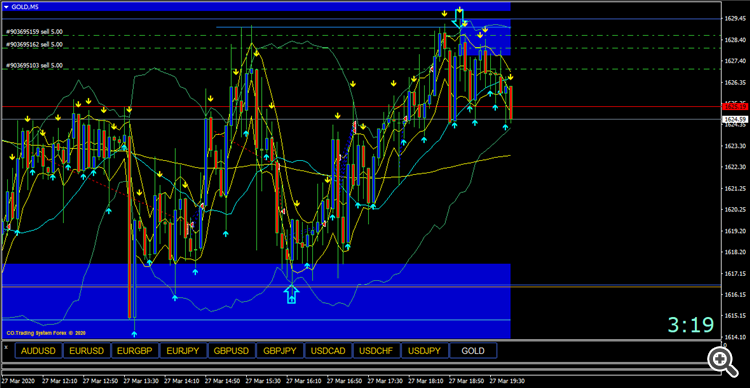Click the large cyan up arrow signal
The width and height of the screenshot is (750, 388).
tap(291, 294)
